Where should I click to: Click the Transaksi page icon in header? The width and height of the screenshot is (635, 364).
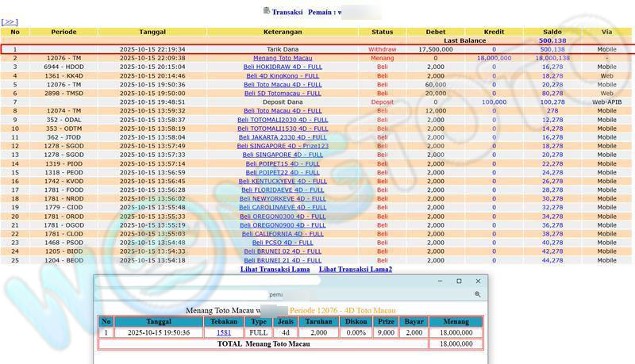pos(266,11)
